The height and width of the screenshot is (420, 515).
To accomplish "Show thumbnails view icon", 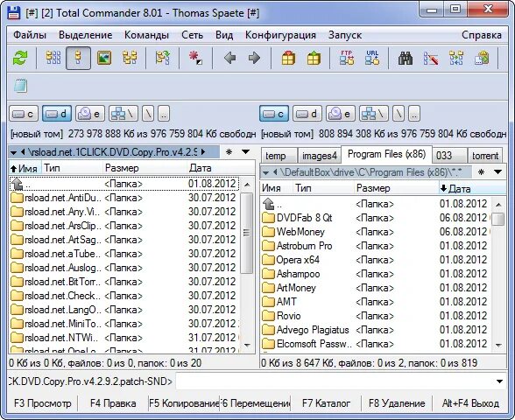I will tap(104, 58).
